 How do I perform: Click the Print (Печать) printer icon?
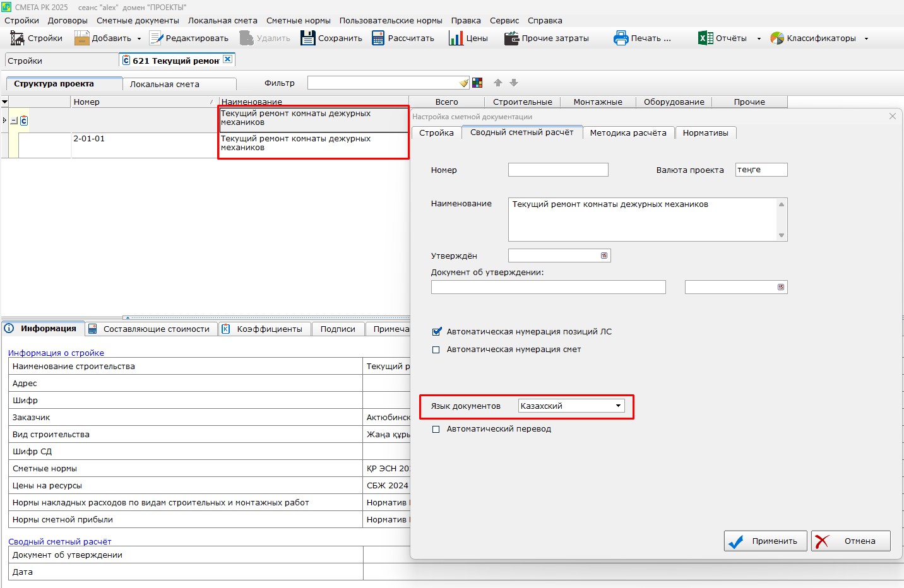pos(621,38)
